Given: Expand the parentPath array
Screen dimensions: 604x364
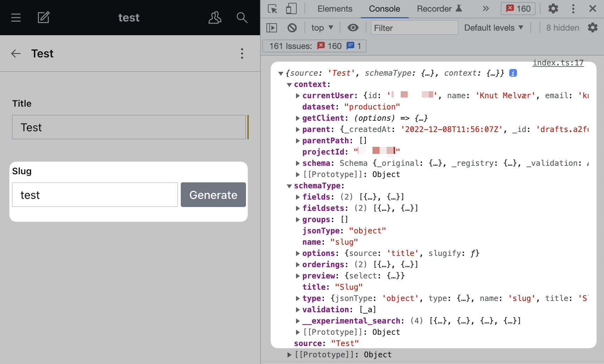Looking at the screenshot, I should [x=298, y=141].
